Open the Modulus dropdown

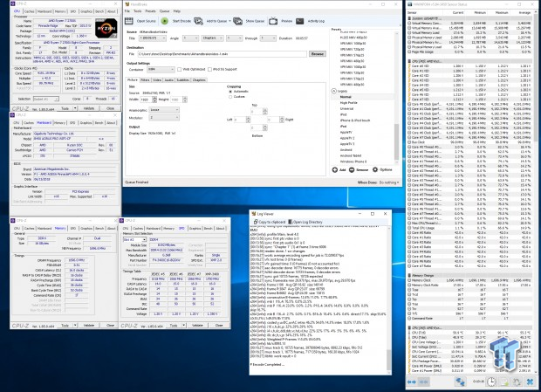(164, 118)
